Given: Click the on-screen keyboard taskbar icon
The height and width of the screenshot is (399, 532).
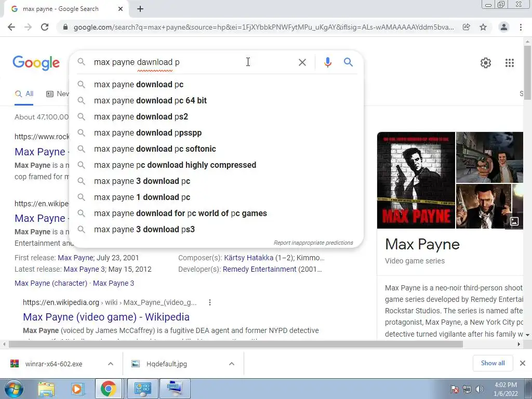Looking at the screenshot, I should [175, 389].
